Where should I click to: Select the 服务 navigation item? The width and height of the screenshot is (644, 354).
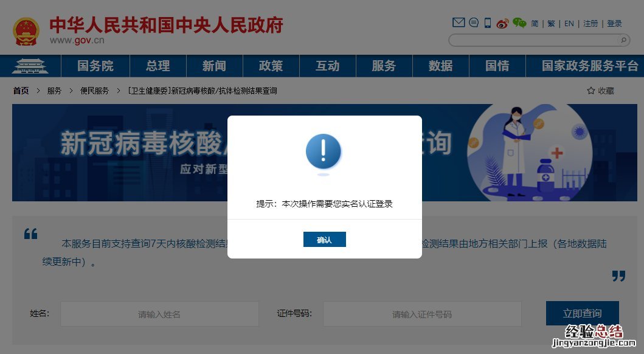click(x=384, y=66)
